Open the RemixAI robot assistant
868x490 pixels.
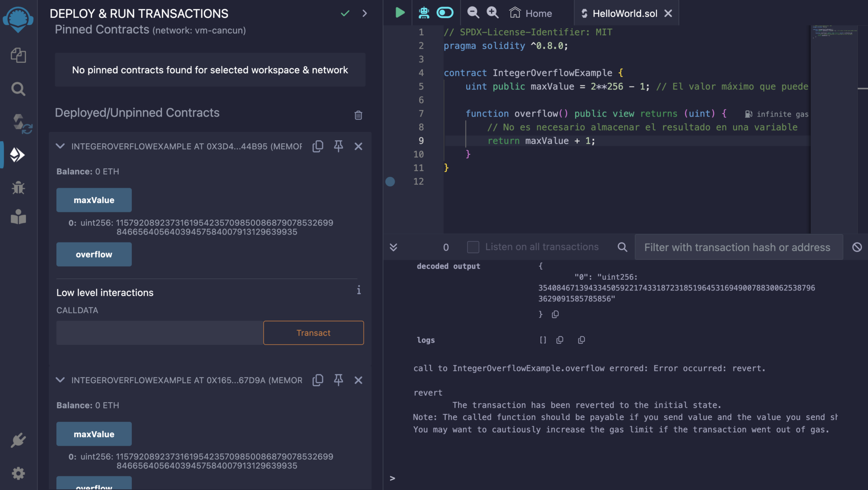(x=423, y=13)
